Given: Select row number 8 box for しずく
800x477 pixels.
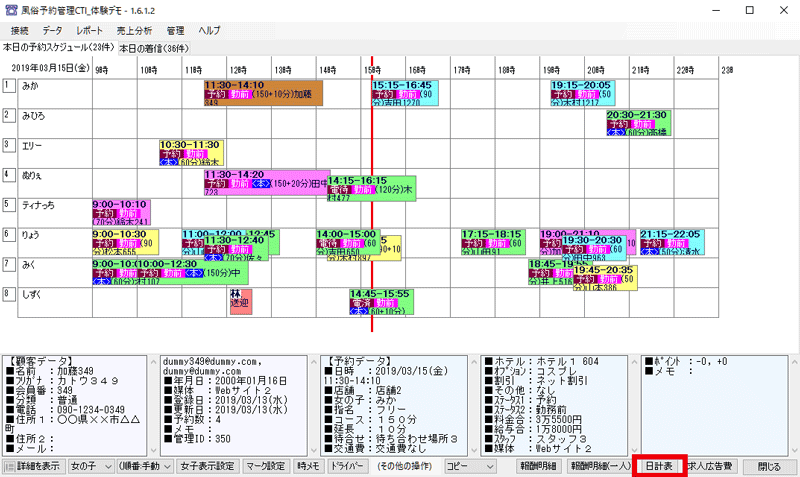Looking at the screenshot, I should (9, 294).
